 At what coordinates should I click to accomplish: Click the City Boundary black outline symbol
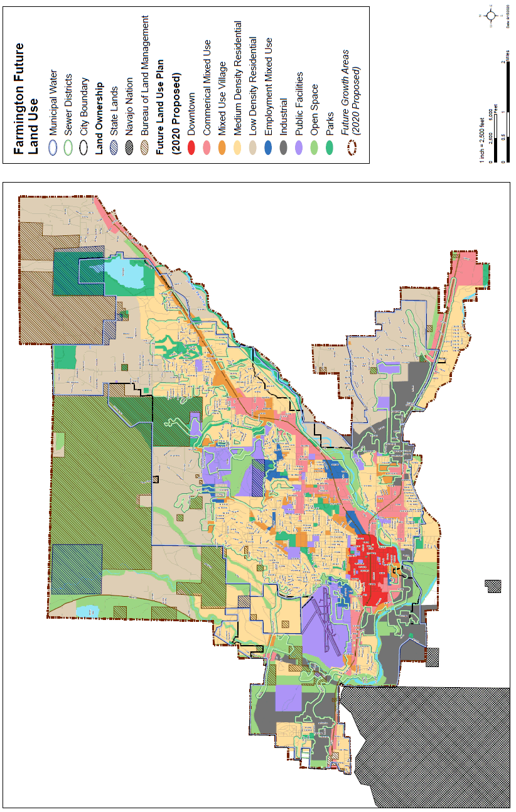pyautogui.click(x=85, y=151)
